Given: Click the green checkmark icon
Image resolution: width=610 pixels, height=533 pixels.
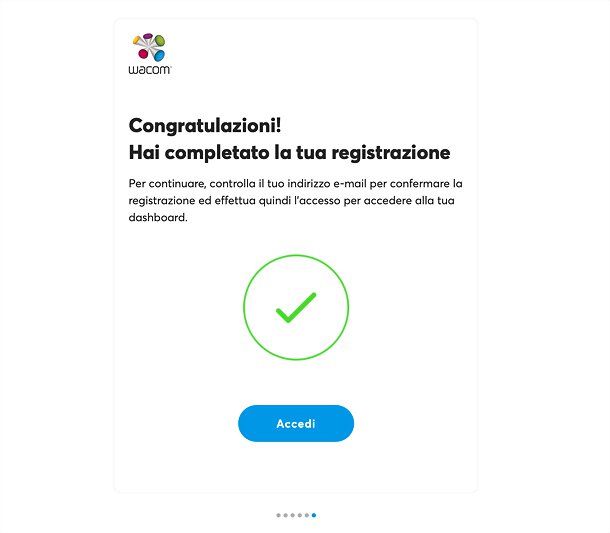Looking at the screenshot, I should [x=296, y=308].
